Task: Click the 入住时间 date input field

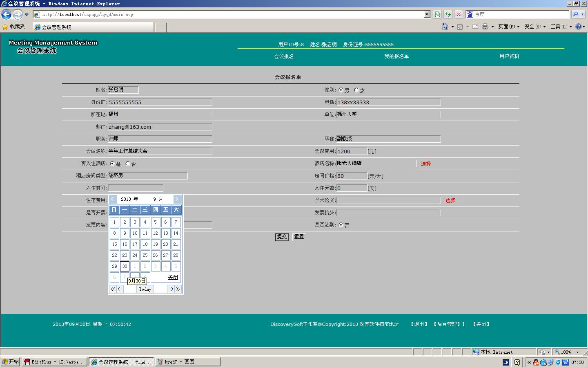Action: pos(136,188)
